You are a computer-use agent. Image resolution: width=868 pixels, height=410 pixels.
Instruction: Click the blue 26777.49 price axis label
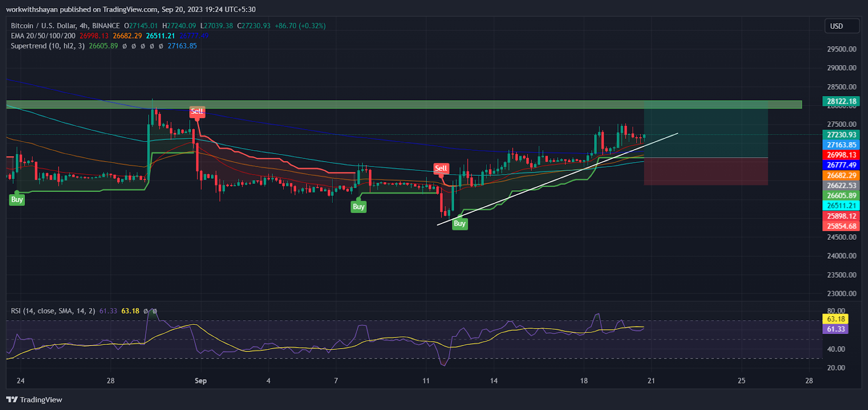click(841, 165)
